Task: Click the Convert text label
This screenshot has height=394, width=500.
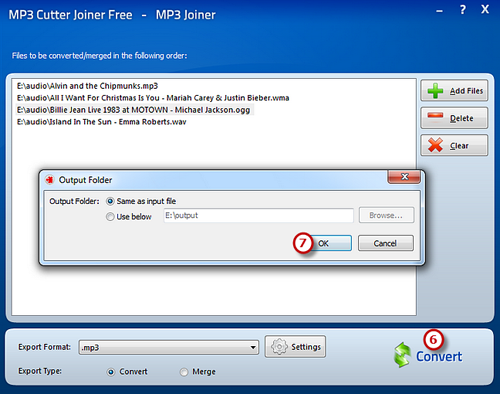Action: coord(439,357)
